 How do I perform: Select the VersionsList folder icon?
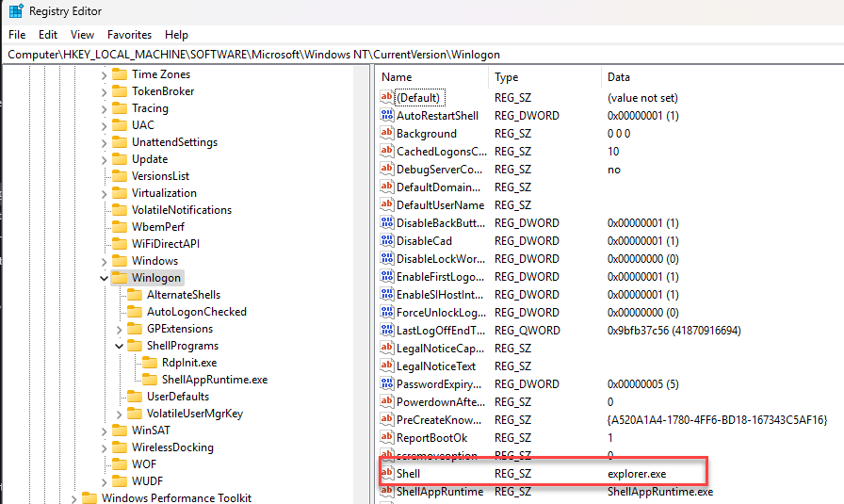click(120, 176)
